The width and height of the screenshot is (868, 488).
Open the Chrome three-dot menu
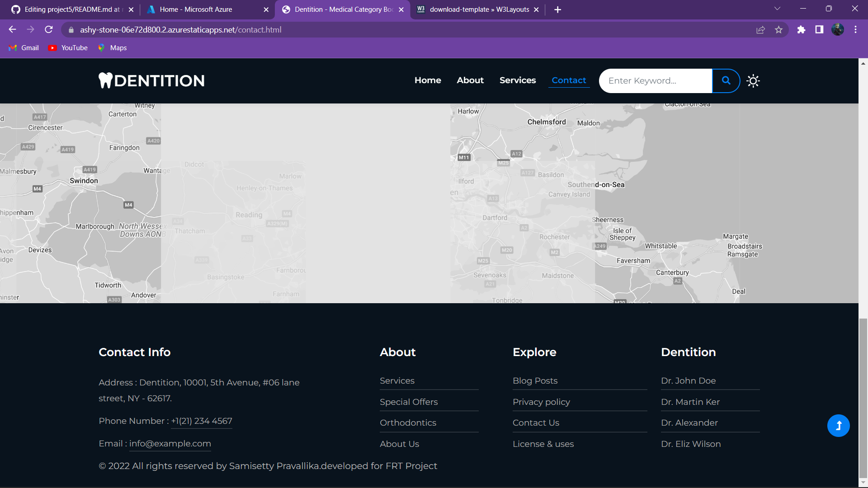click(855, 30)
